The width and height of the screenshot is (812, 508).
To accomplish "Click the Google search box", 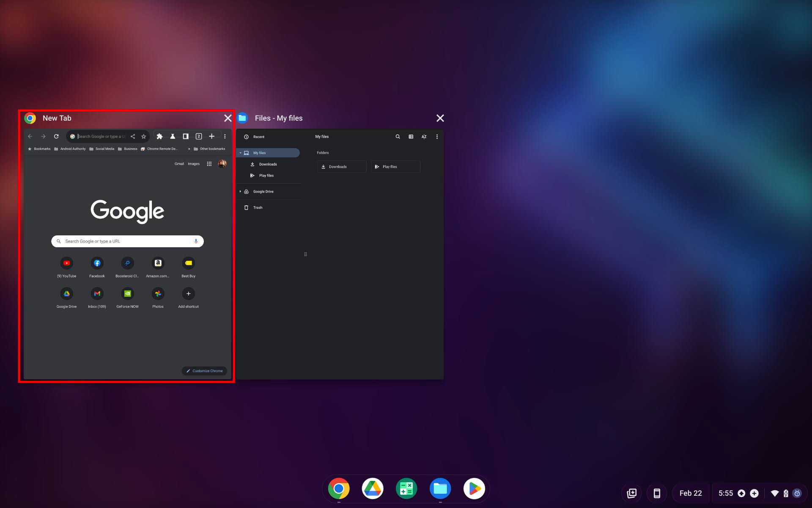I will tap(127, 241).
